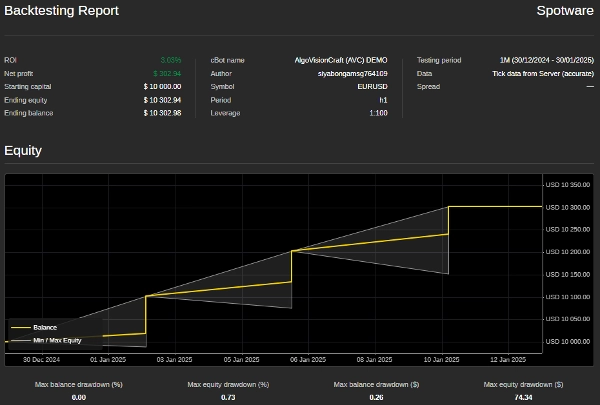600x405 pixels.
Task: Click the USD 10 000.00 y-axis label
Action: [x=568, y=341]
